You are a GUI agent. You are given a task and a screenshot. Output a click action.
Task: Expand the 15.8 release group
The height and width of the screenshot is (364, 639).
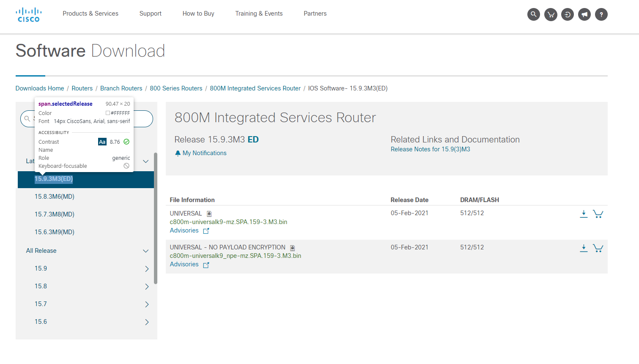[x=147, y=287]
